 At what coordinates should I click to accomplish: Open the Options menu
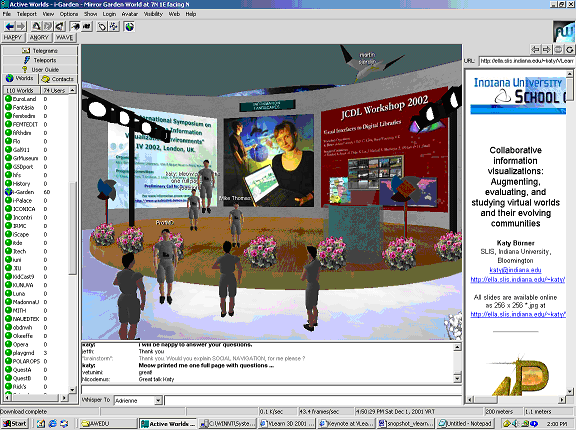point(69,14)
